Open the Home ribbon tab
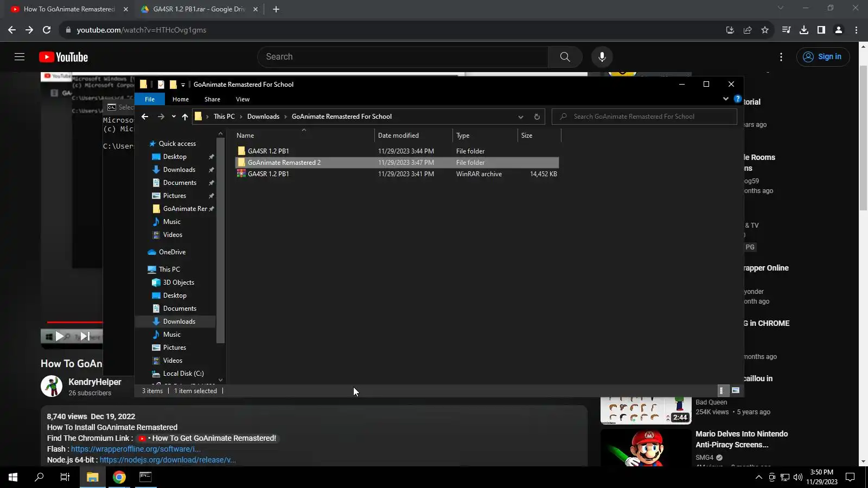Image resolution: width=868 pixels, height=488 pixels. [x=181, y=99]
